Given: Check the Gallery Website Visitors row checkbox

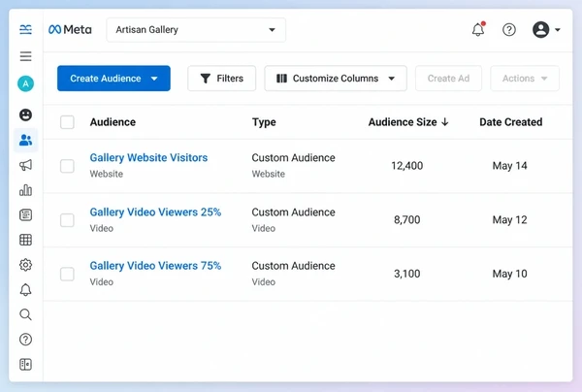Looking at the screenshot, I should tap(67, 166).
